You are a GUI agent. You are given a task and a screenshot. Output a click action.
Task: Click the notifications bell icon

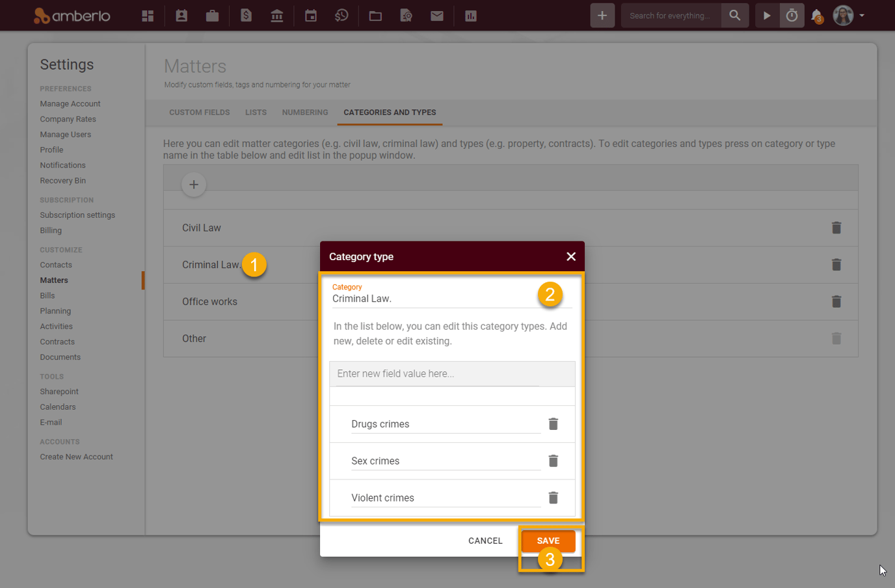pos(817,16)
